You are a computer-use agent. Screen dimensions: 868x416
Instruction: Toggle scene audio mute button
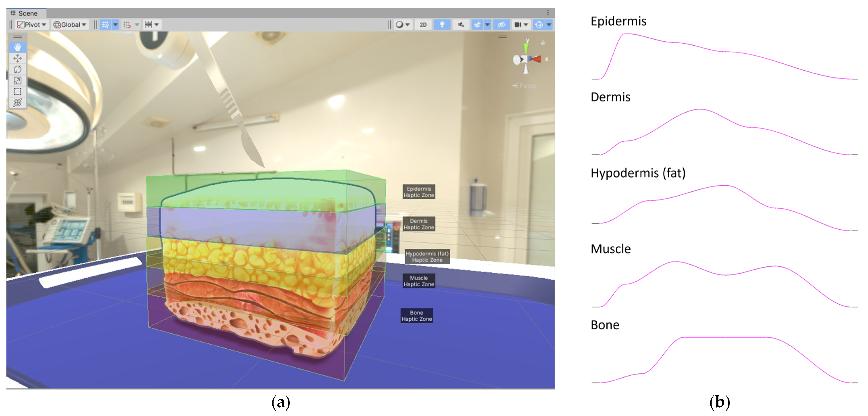461,25
